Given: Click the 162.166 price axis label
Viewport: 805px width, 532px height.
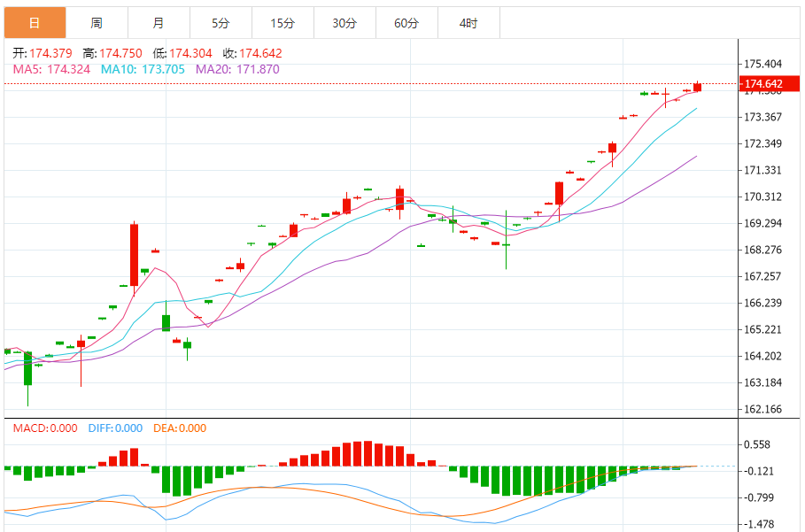Looking at the screenshot, I should [x=762, y=409].
